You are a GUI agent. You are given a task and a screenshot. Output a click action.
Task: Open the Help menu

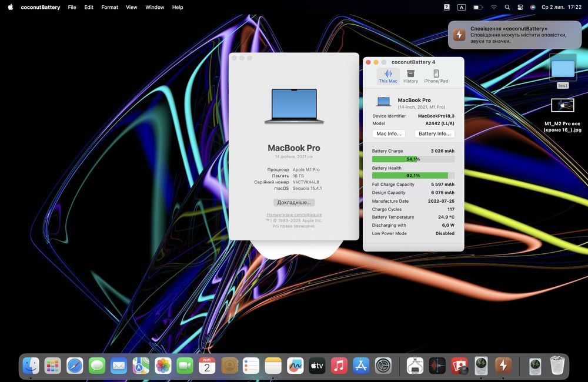point(178,7)
